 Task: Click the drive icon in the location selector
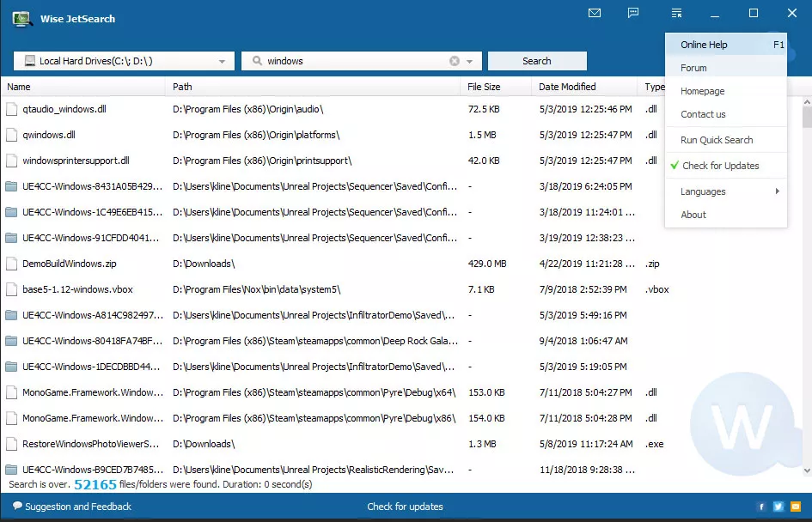30,61
